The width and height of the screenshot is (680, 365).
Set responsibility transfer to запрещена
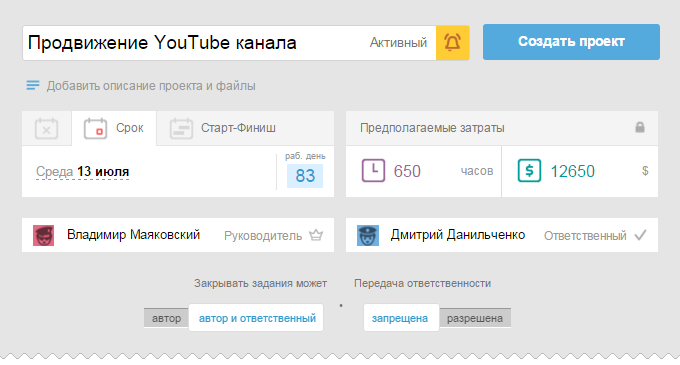click(400, 318)
